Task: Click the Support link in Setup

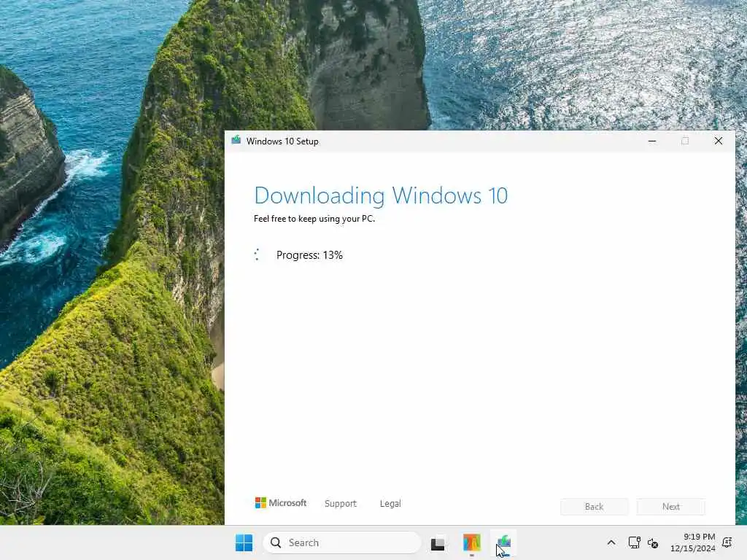Action: pyautogui.click(x=340, y=503)
